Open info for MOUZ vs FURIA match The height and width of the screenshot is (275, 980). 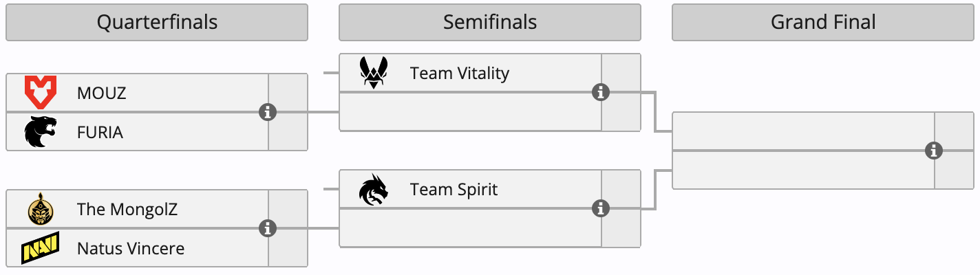[268, 112]
